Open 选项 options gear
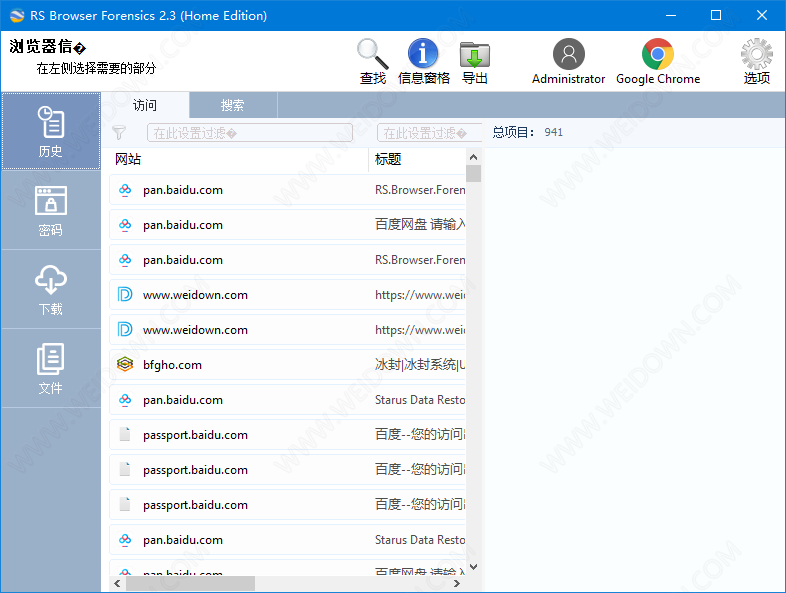 point(756,61)
